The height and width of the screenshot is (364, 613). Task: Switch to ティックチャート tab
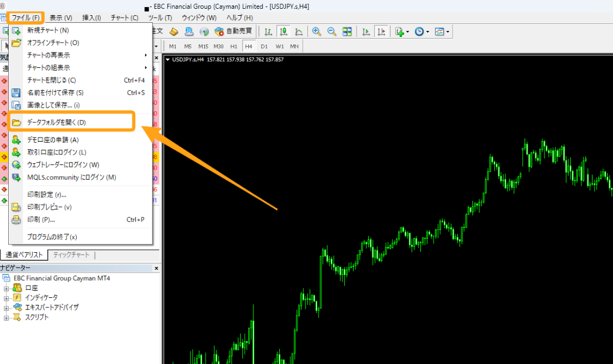[71, 255]
